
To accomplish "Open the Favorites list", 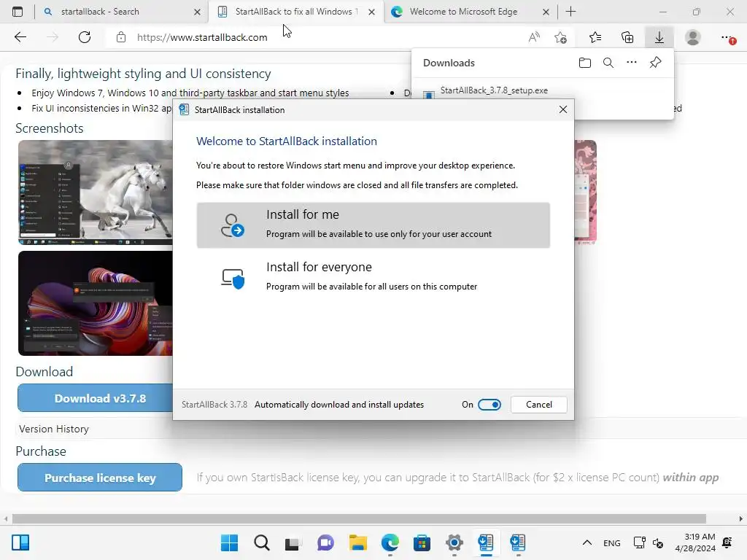I will point(595,37).
